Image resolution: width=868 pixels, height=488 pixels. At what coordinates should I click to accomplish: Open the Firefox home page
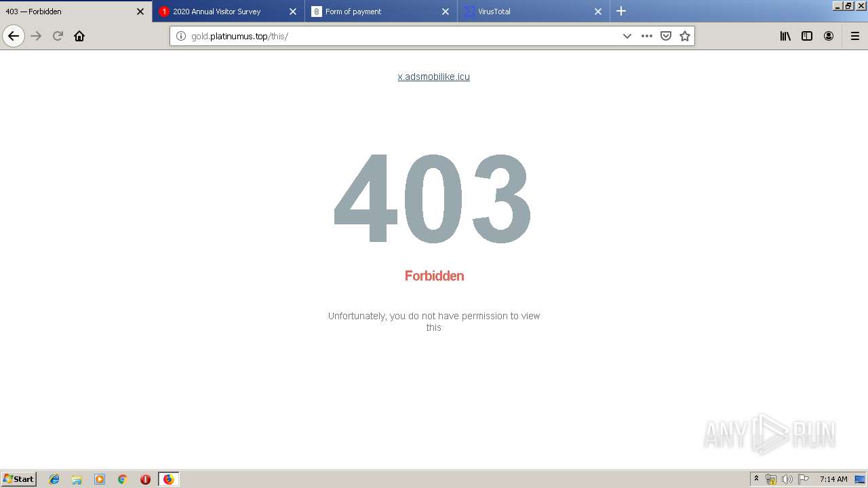pos(79,36)
